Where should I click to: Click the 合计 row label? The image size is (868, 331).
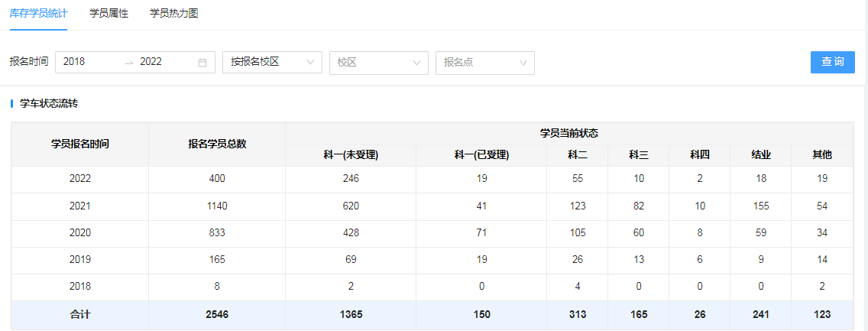coord(79,314)
